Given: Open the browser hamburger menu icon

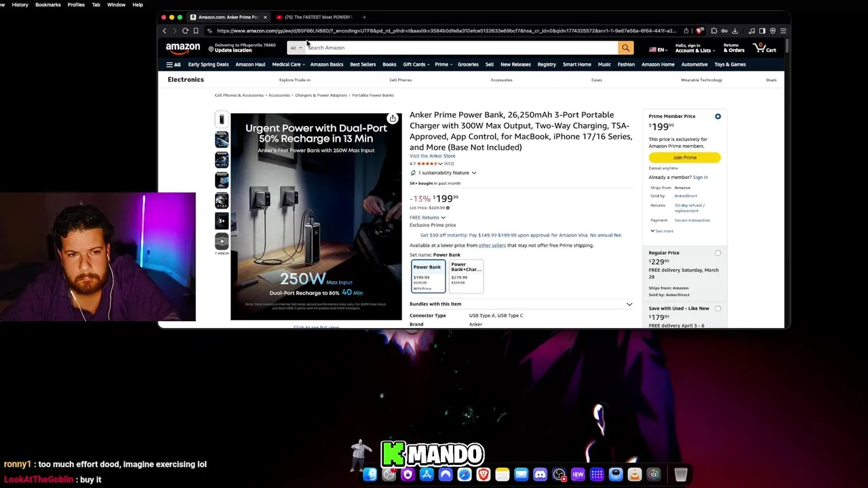Looking at the screenshot, I should 783,30.
